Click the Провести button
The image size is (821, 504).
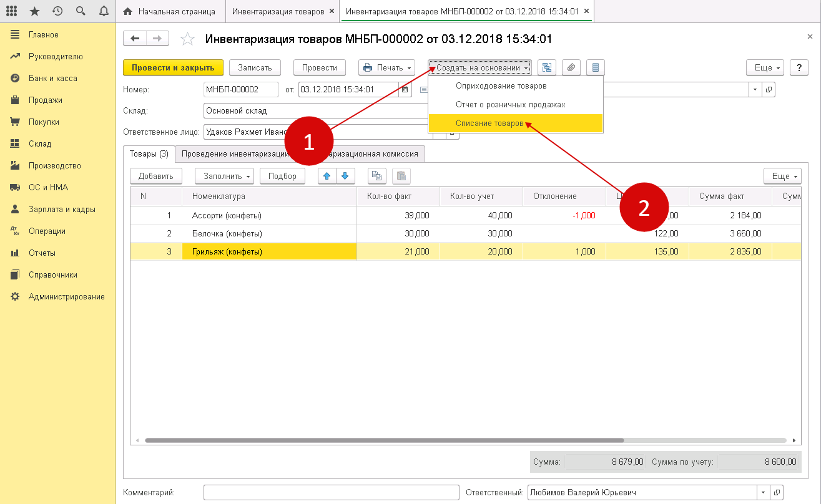click(x=320, y=67)
